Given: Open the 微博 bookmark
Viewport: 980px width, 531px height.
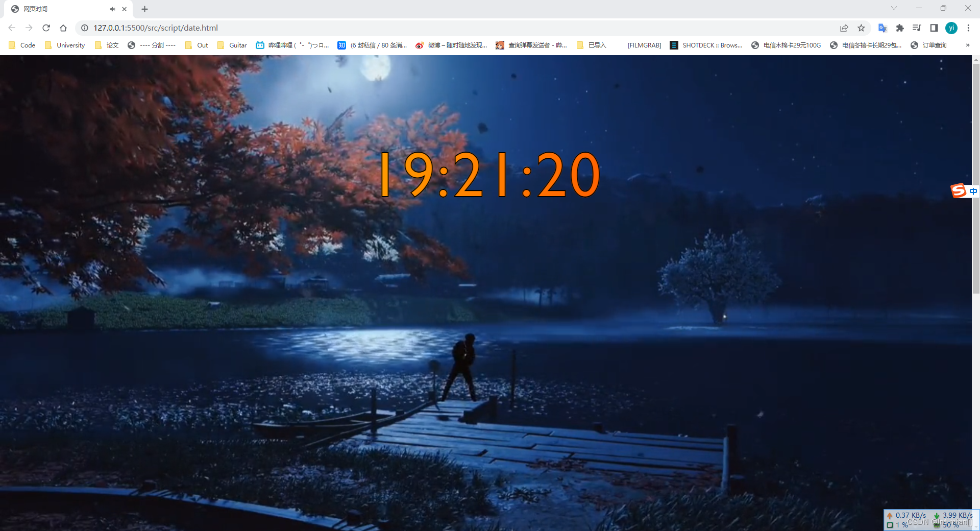Looking at the screenshot, I should (451, 45).
